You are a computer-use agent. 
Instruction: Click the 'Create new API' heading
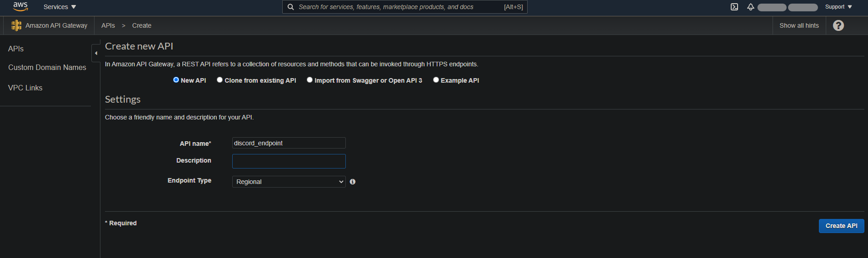coord(139,46)
